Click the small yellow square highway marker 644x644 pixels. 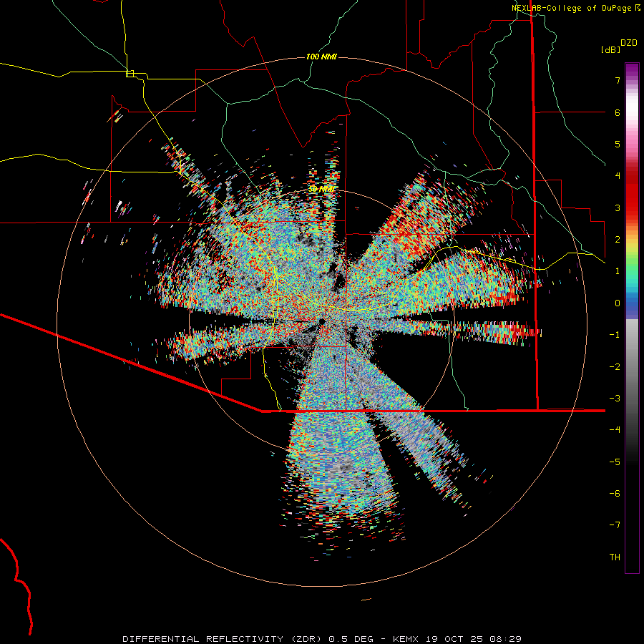coord(130,74)
